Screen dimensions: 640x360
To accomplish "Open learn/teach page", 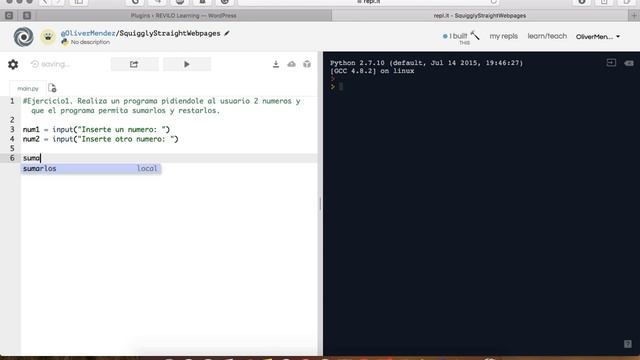I will coord(547,36).
